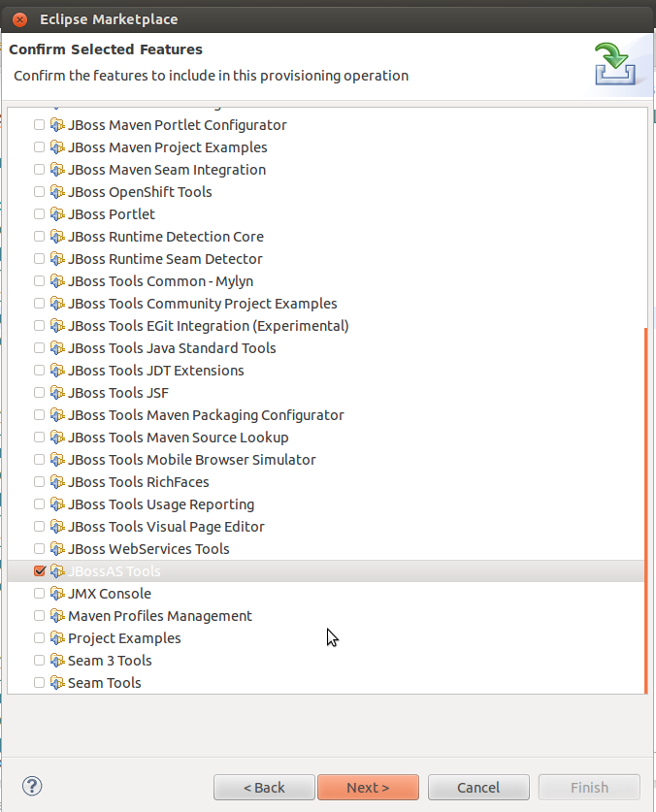The height and width of the screenshot is (812, 656).
Task: Check the Seam Tools checkbox
Action: coord(39,683)
